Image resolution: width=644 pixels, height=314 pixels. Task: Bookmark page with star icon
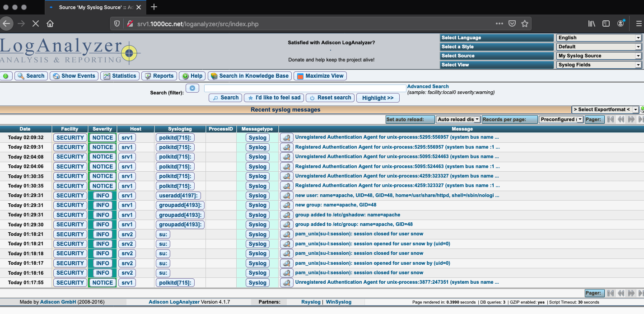525,23
